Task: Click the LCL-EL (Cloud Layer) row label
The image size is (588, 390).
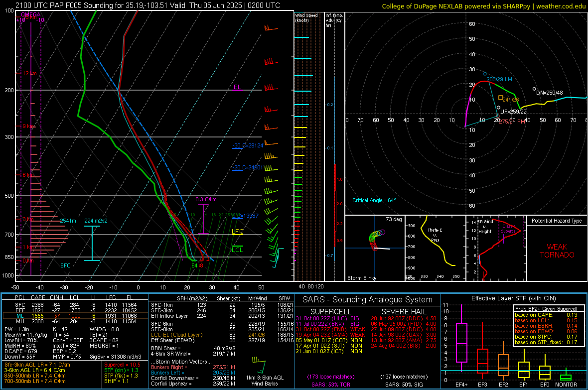Action: click(x=176, y=335)
